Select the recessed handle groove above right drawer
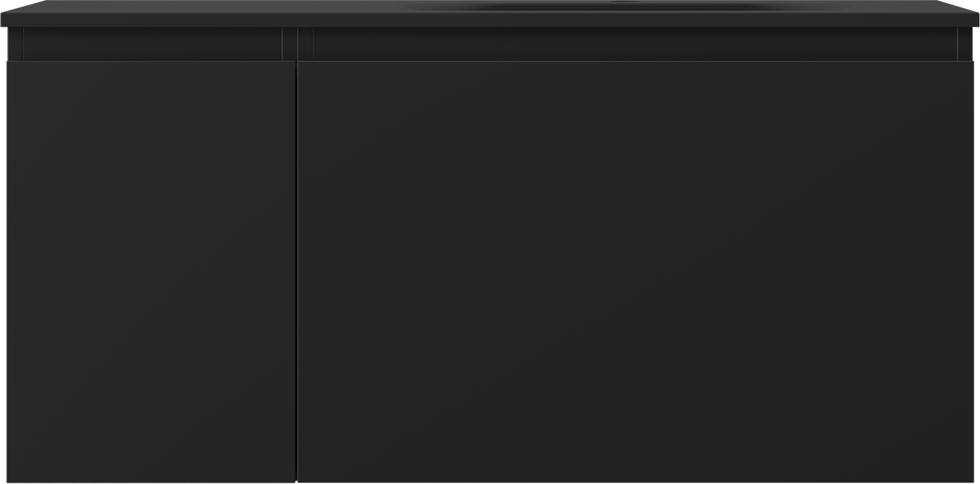 click(635, 44)
